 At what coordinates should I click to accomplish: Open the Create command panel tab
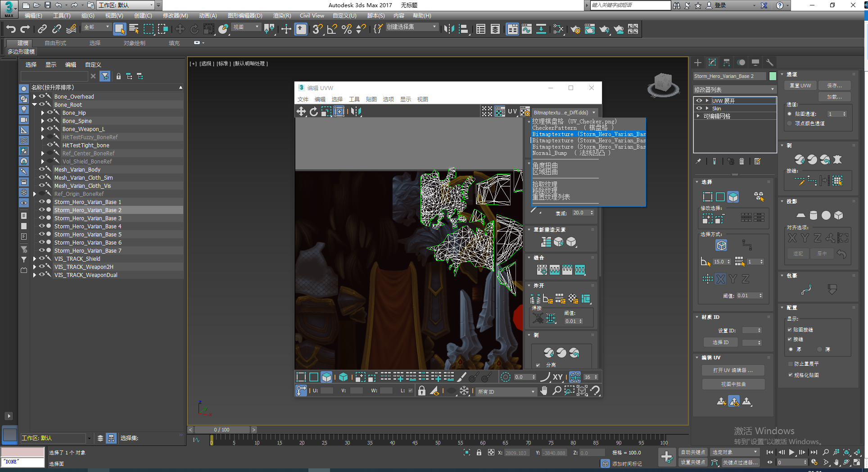(698, 63)
